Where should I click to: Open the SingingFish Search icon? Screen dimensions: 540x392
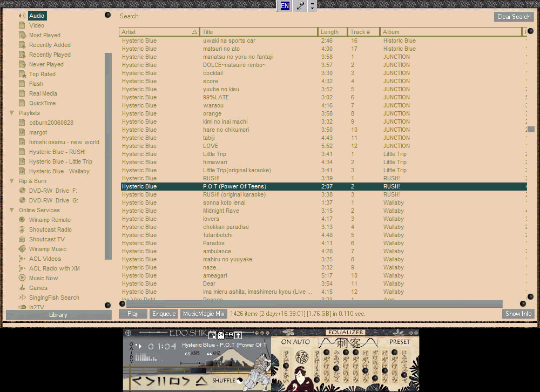22,298
